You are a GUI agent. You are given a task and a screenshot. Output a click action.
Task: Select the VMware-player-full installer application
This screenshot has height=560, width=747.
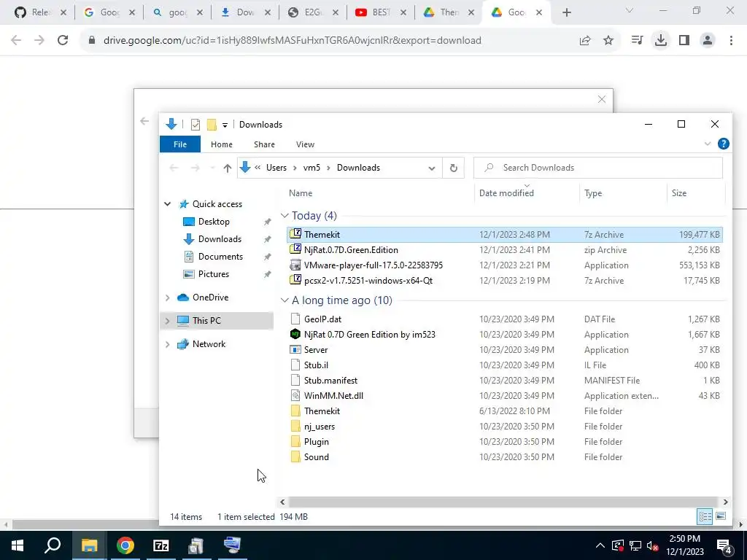[505, 265]
